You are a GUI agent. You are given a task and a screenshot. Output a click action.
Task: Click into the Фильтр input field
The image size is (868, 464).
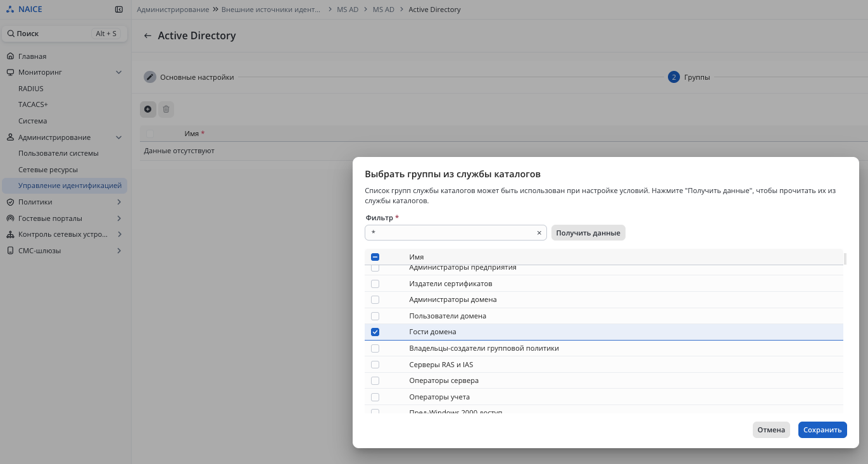click(x=450, y=233)
